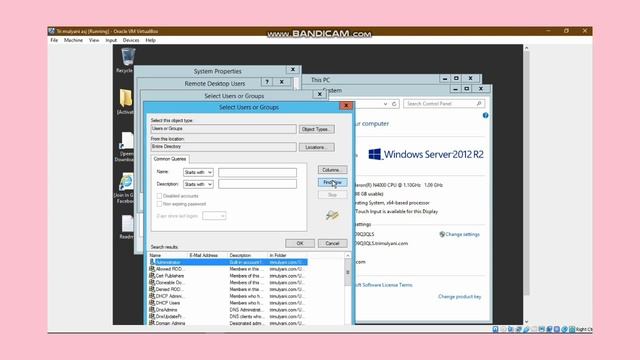Click the group icon beside Cert Publishers
The image size is (640, 360).
click(x=152, y=276)
